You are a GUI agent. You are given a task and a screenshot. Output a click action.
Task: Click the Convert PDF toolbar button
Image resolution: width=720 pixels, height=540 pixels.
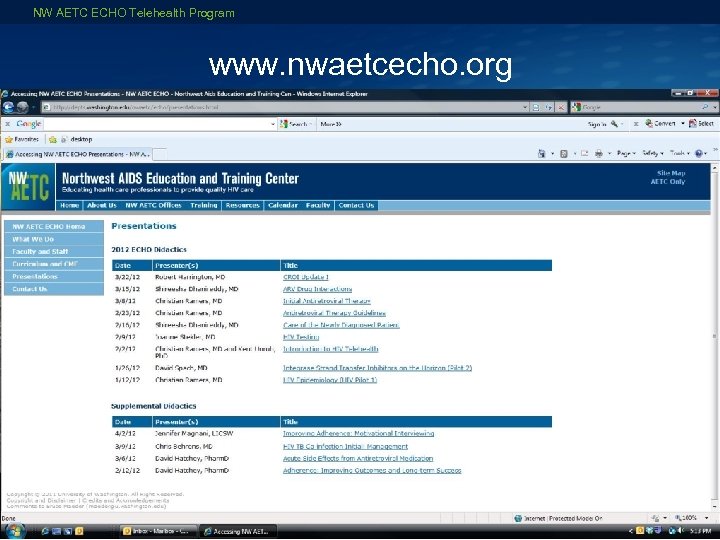[660, 124]
